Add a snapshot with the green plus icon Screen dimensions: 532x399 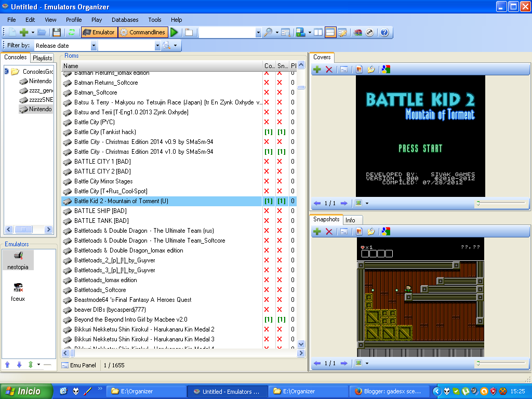click(317, 231)
